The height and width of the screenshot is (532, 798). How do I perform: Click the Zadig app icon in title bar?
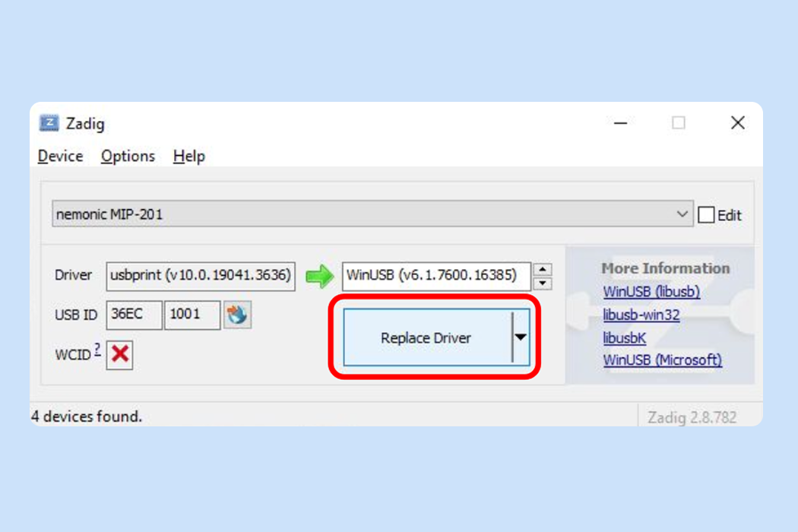[49, 123]
